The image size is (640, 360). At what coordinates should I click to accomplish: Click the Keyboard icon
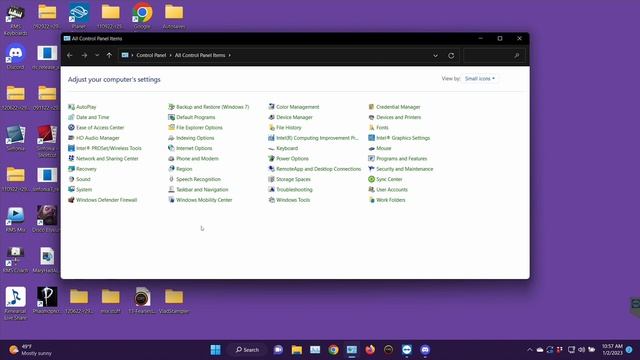(271, 148)
